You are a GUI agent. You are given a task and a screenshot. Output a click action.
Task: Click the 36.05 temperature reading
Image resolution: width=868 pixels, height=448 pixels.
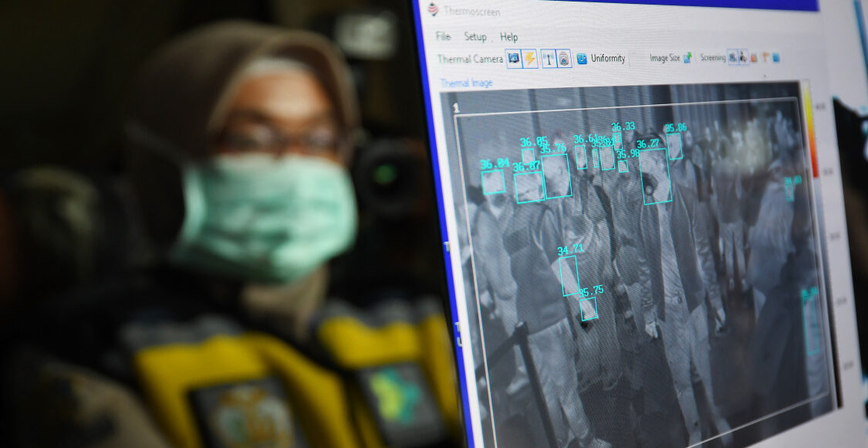534,142
